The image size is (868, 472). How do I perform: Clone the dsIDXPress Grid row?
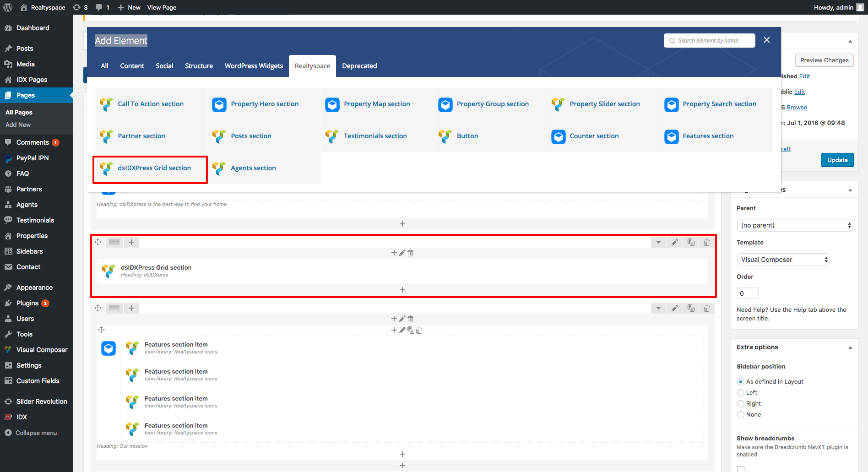tap(691, 242)
